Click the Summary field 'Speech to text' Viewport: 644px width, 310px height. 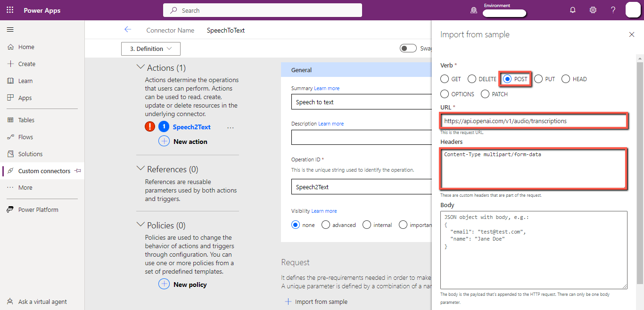pyautogui.click(x=362, y=102)
